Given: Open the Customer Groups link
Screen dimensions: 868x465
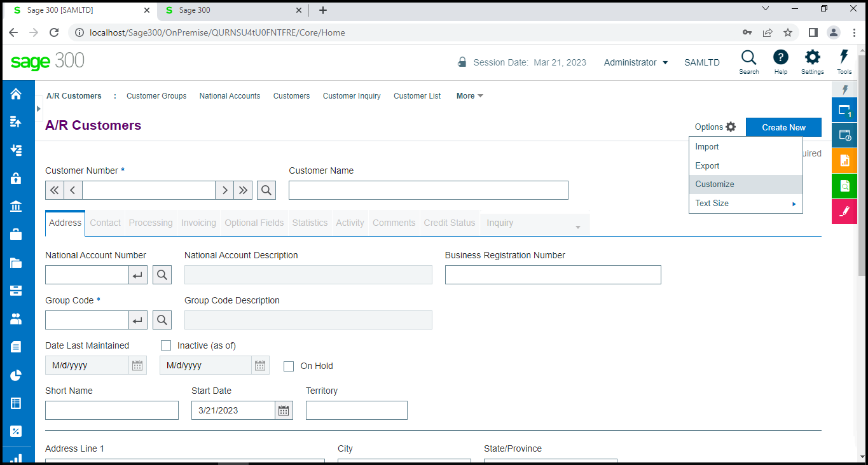Looking at the screenshot, I should coord(156,96).
